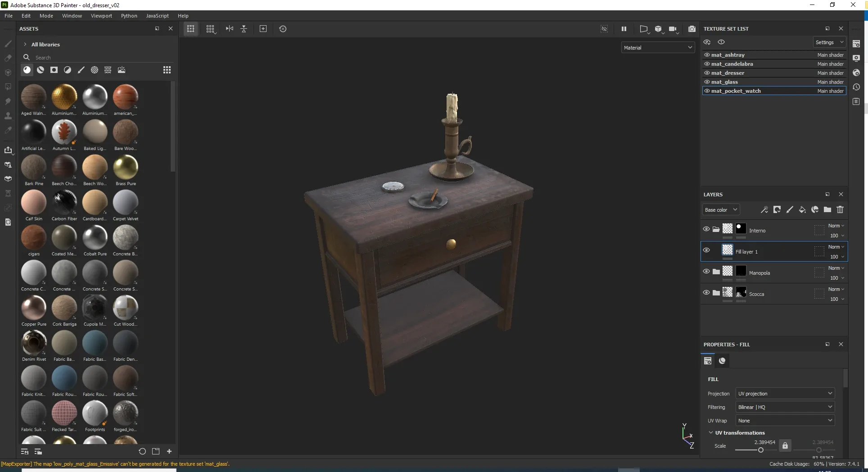Select the Smudge tool
The image size is (868, 472).
pyautogui.click(x=8, y=101)
